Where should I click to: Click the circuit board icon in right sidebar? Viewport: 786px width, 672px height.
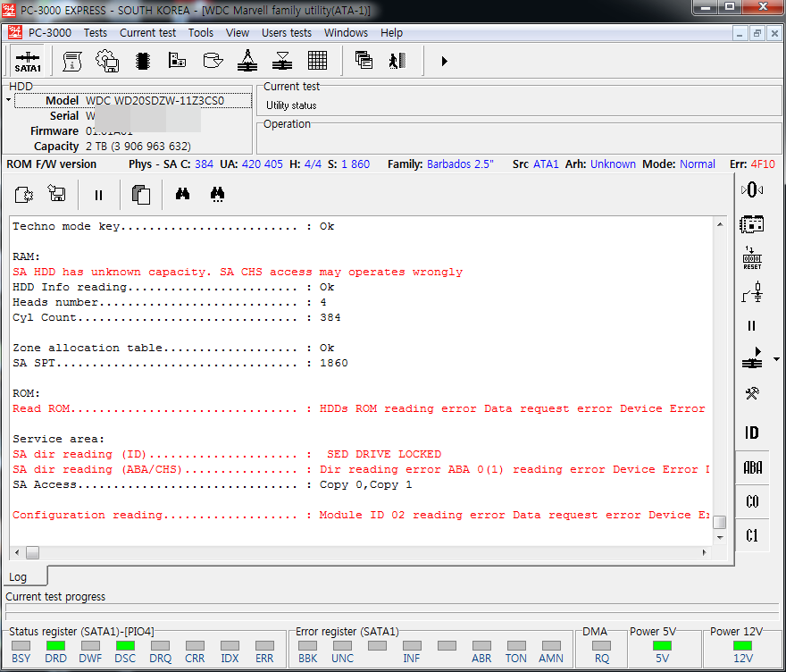point(751,224)
